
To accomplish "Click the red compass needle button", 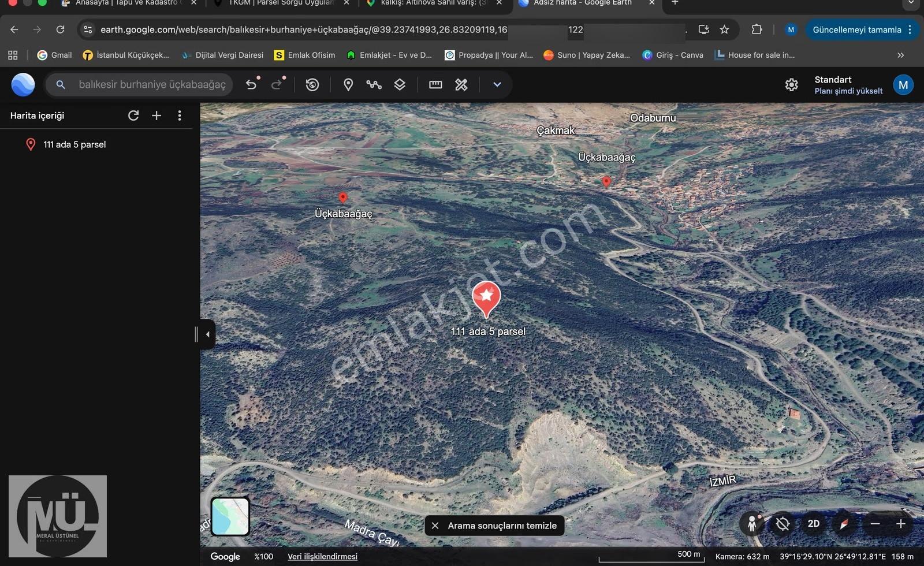I will pos(844,524).
